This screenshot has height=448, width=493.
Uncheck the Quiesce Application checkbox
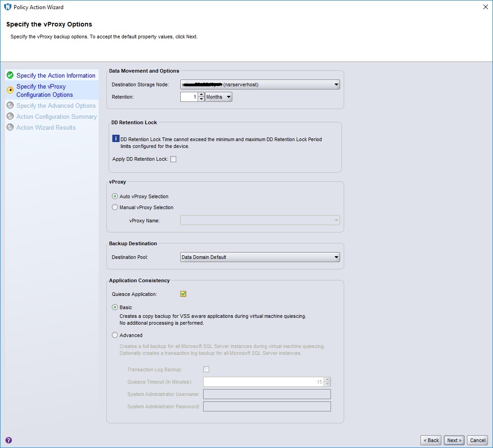[183, 294]
